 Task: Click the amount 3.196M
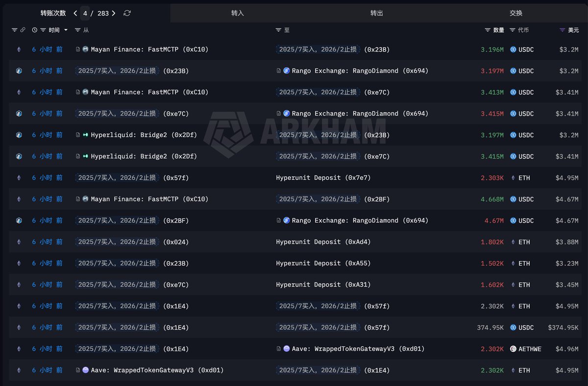(492, 49)
